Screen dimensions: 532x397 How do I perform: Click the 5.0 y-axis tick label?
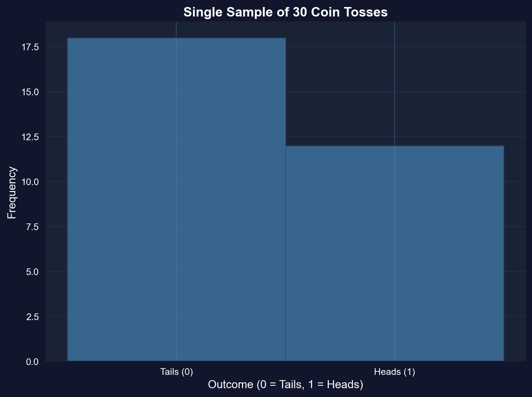33,272
